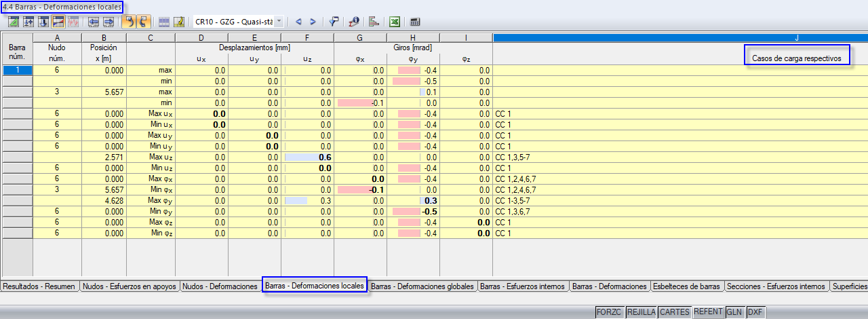
Task: Toggle the colored relation bars toolbar icon
Action: (58, 22)
